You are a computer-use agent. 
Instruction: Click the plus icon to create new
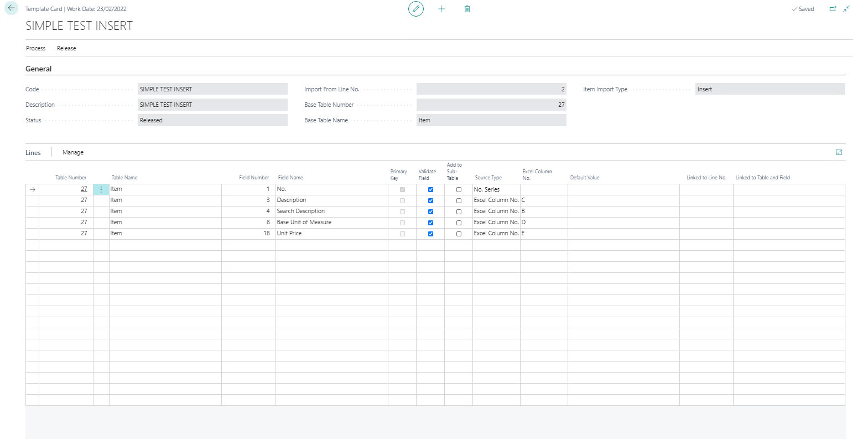pos(441,9)
